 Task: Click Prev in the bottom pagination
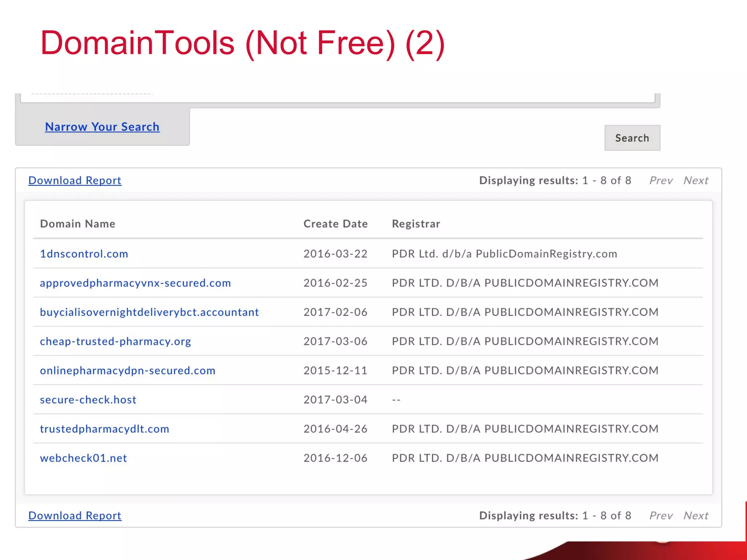(x=661, y=516)
